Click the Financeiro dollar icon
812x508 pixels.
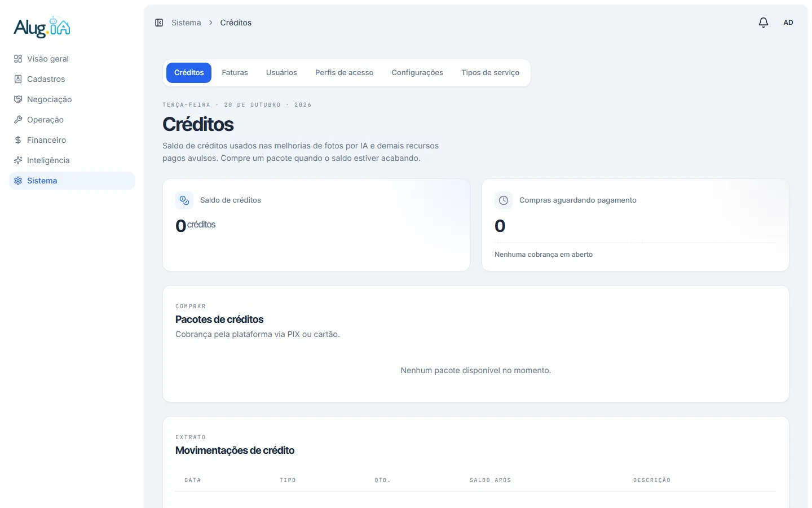(x=18, y=140)
